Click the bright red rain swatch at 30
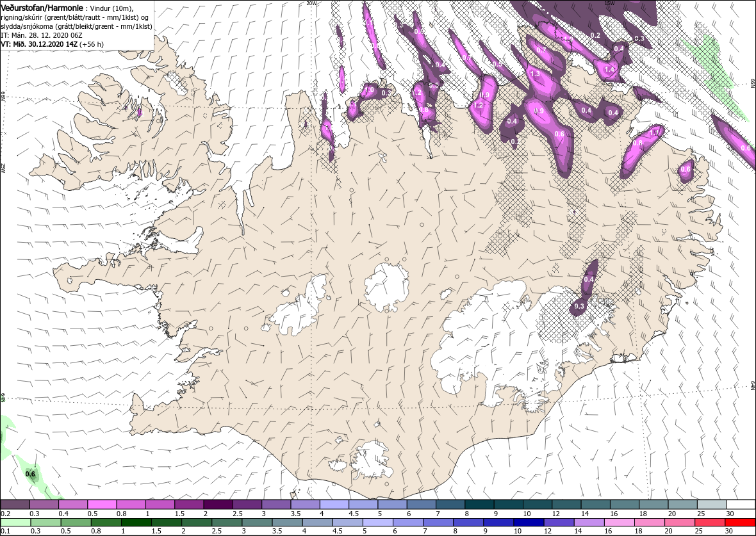Screen dimensions: 756x536 pyautogui.click(x=739, y=523)
